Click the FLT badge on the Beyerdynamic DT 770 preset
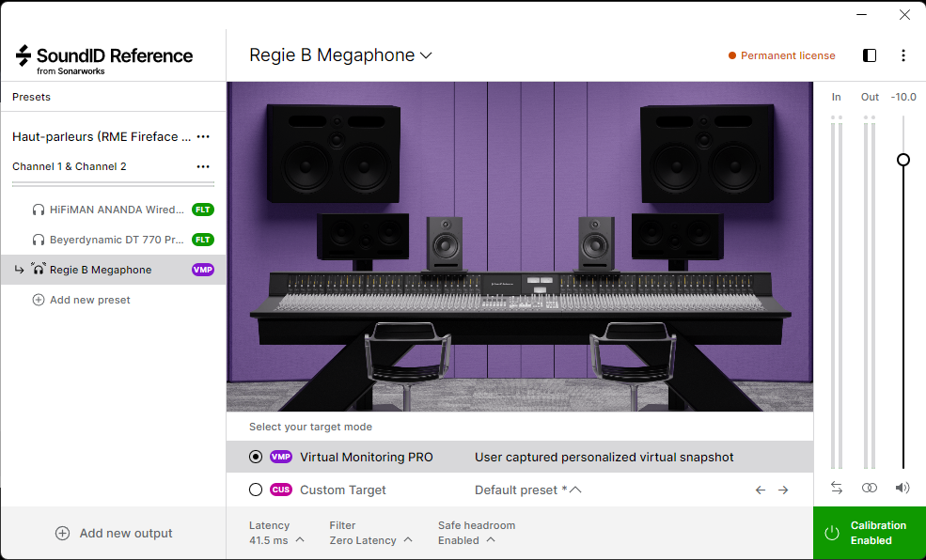 click(202, 240)
